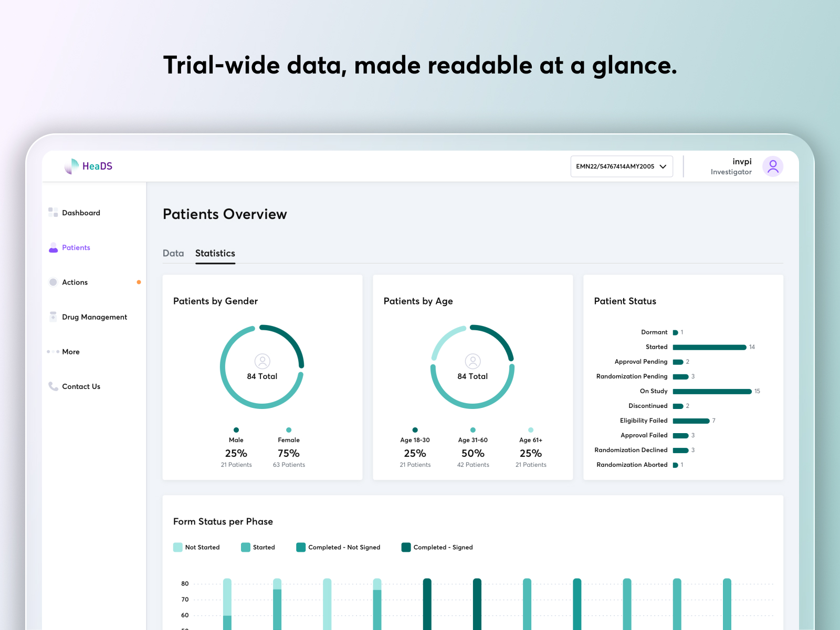
Task: Click the orange Actions notification dot
Action: click(139, 282)
